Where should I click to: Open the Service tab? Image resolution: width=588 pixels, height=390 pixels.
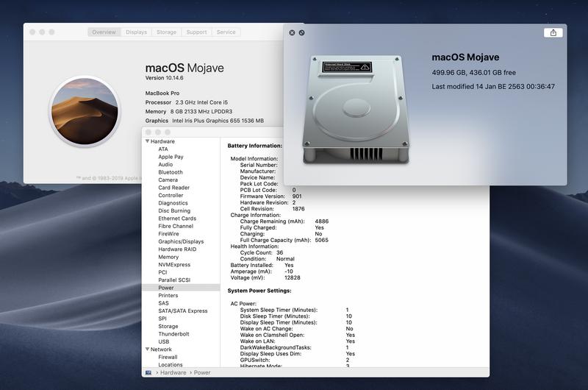[226, 32]
